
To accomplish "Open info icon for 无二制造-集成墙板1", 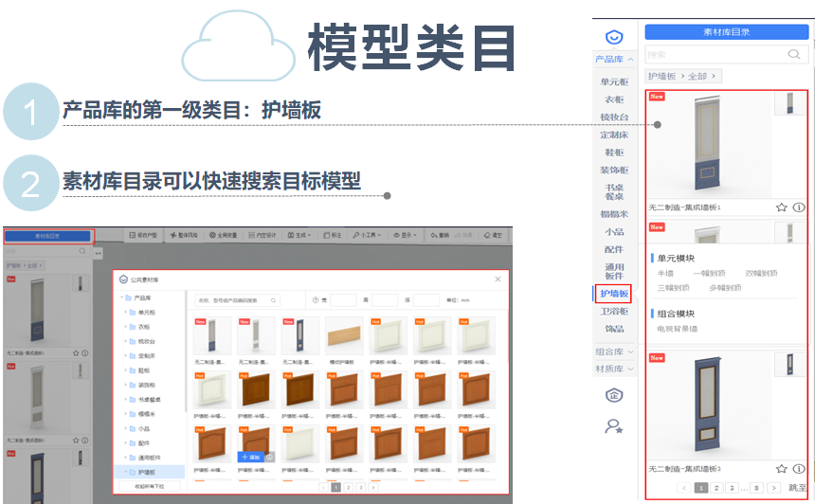I will [799, 207].
